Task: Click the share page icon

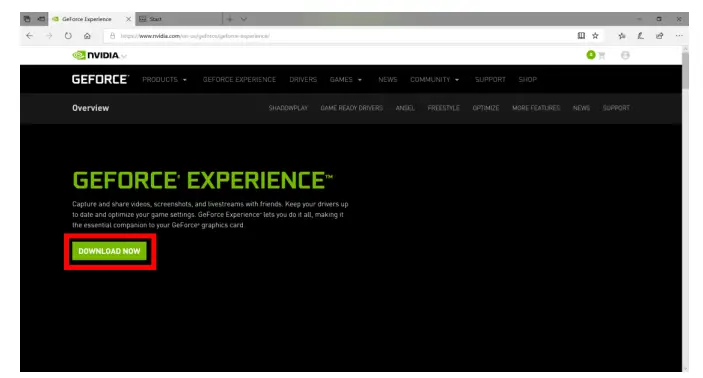Action: click(660, 35)
